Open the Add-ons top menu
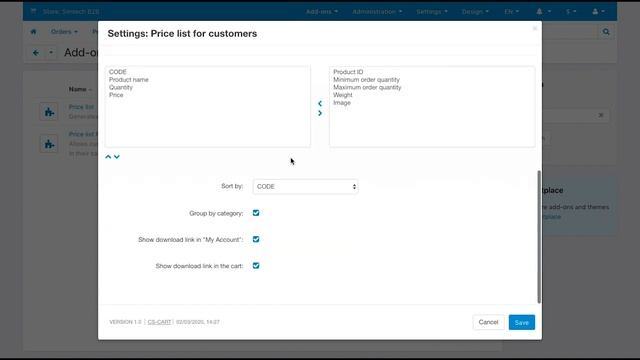Screen dimensions: 640x360 click(x=322, y=11)
